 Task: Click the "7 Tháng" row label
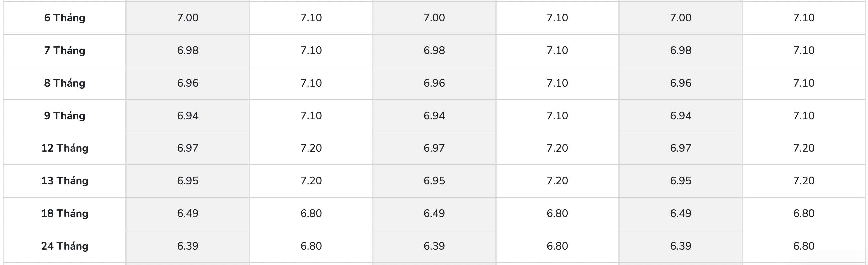point(64,50)
